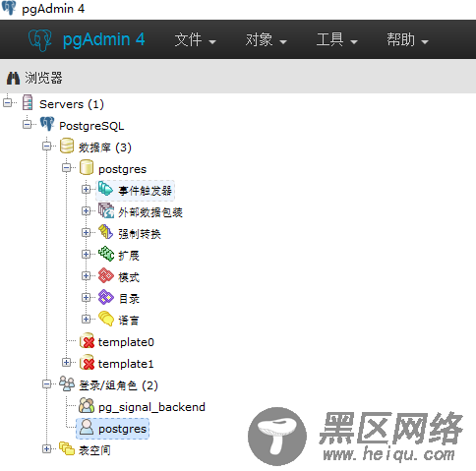The width and height of the screenshot is (476, 471).
Task: Click the 语言 languages speech bubble icon
Action: [106, 319]
